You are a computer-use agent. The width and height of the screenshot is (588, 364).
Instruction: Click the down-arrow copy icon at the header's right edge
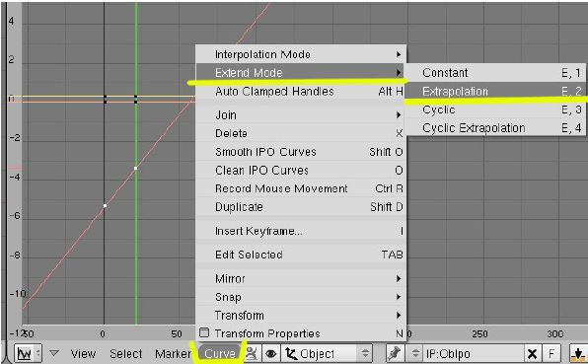pyautogui.click(x=578, y=353)
